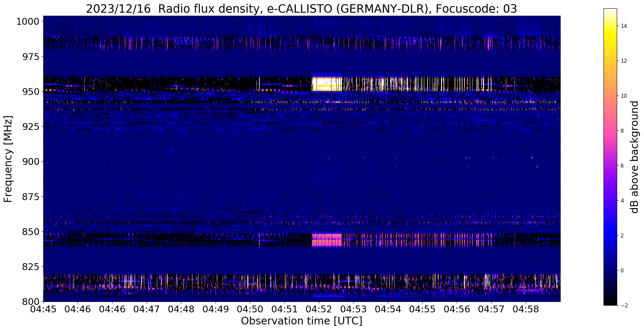Click the colorbar tick labeled 14
This screenshot has height=330, width=644.
coord(624,26)
